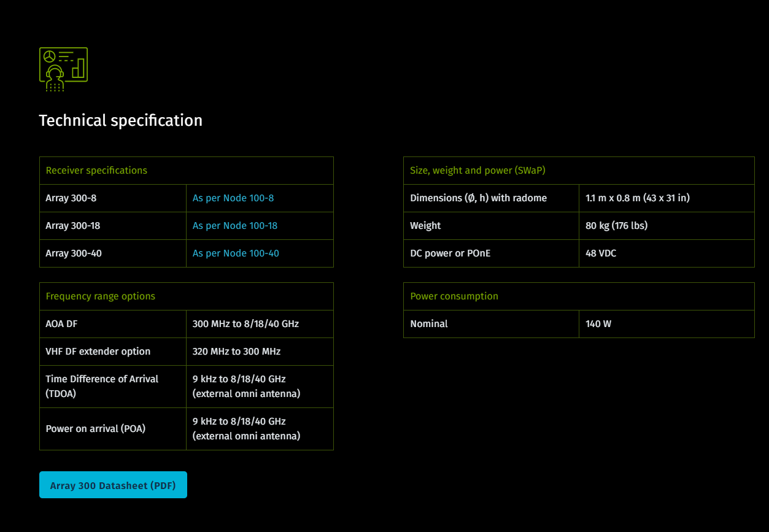This screenshot has width=769, height=532.
Task: Select the AOA DF row label
Action: (62, 324)
